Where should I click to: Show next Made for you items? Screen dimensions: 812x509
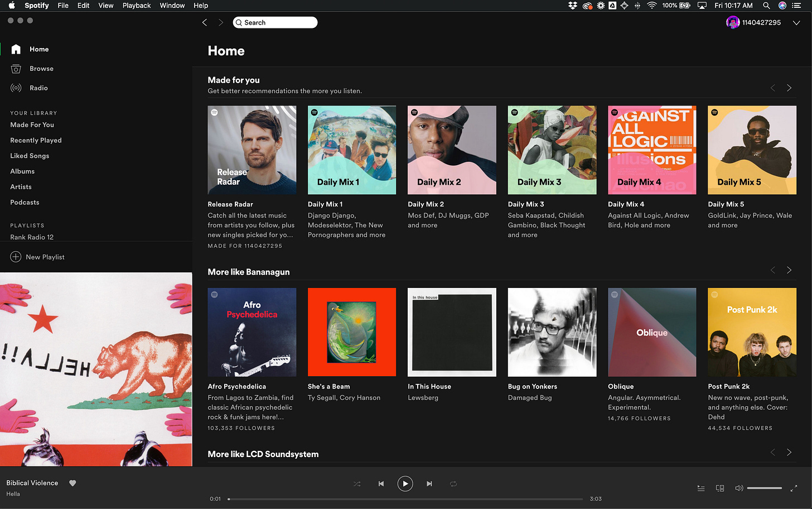point(789,88)
